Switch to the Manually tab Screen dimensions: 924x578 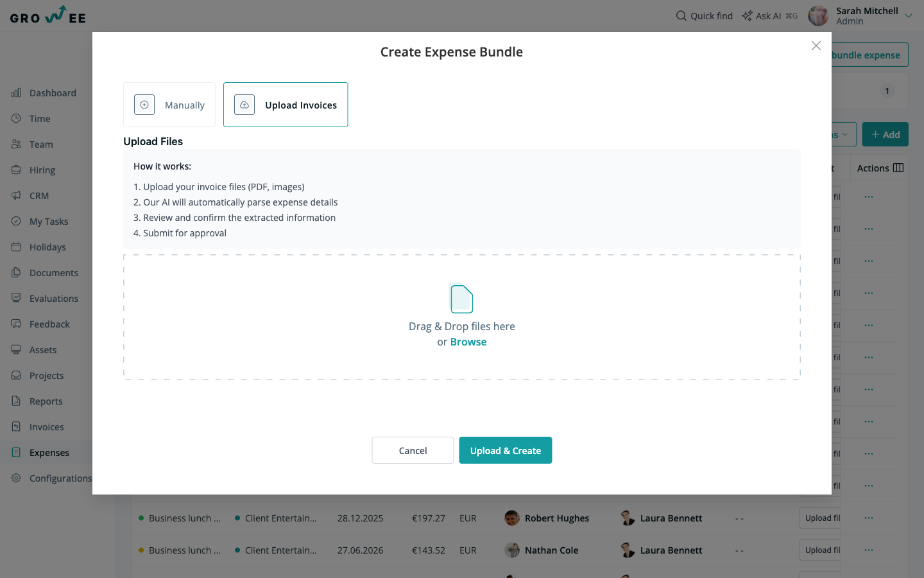169,105
